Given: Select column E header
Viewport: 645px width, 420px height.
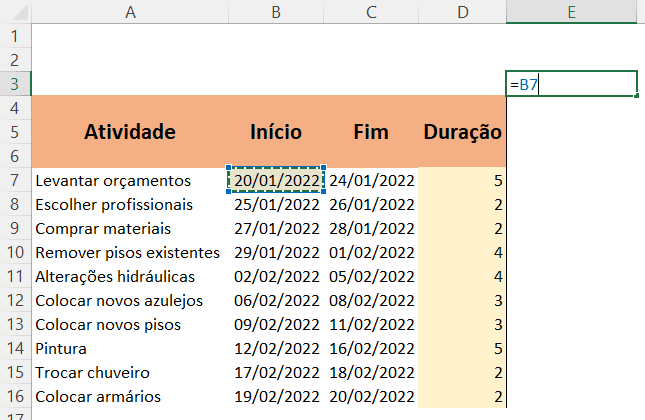Looking at the screenshot, I should 571,12.
